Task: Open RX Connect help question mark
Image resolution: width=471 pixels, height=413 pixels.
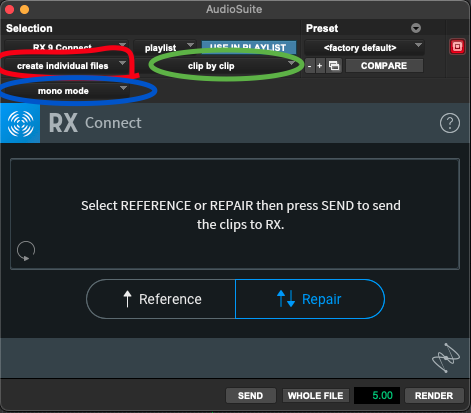Action: pos(450,123)
